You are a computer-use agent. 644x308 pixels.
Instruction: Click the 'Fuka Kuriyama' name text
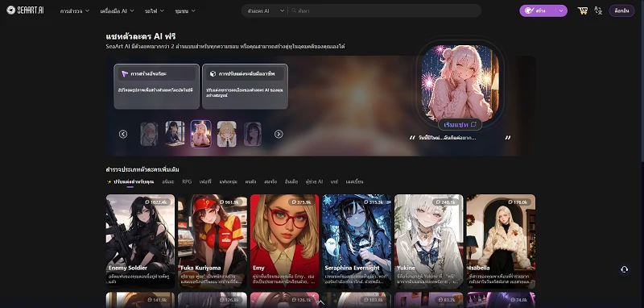[200, 268]
